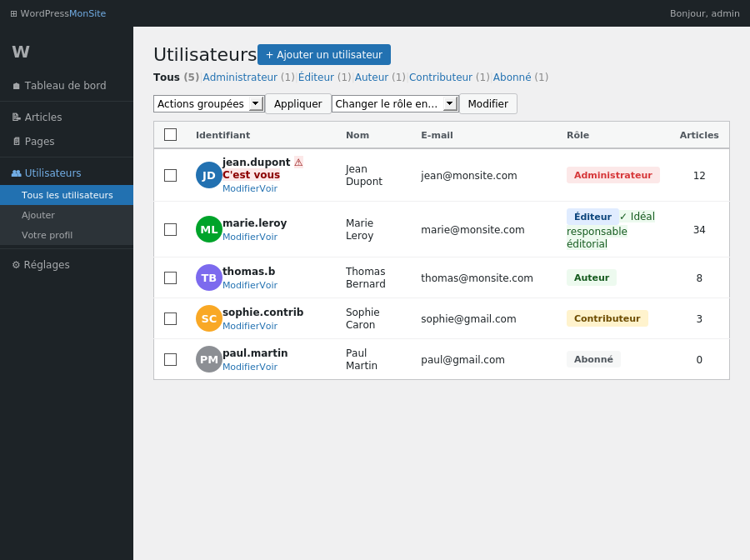
Task: Open the Actions groupées dropdown
Action: pos(209,104)
